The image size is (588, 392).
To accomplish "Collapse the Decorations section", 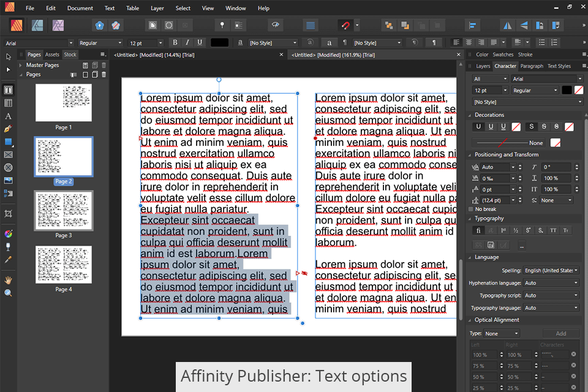I will [x=470, y=115].
